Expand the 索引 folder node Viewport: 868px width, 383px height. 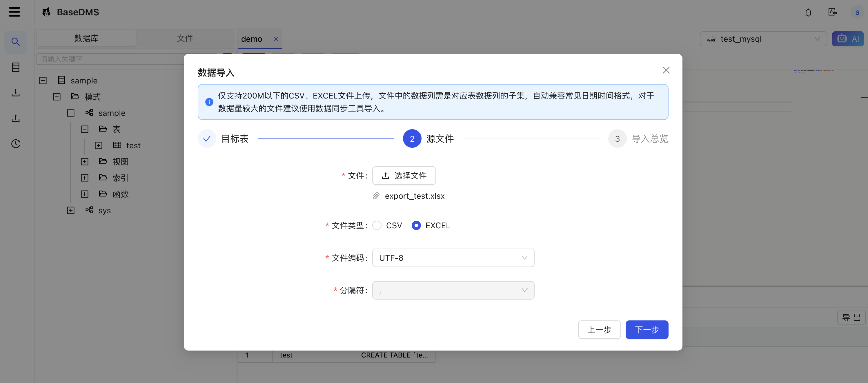point(85,178)
